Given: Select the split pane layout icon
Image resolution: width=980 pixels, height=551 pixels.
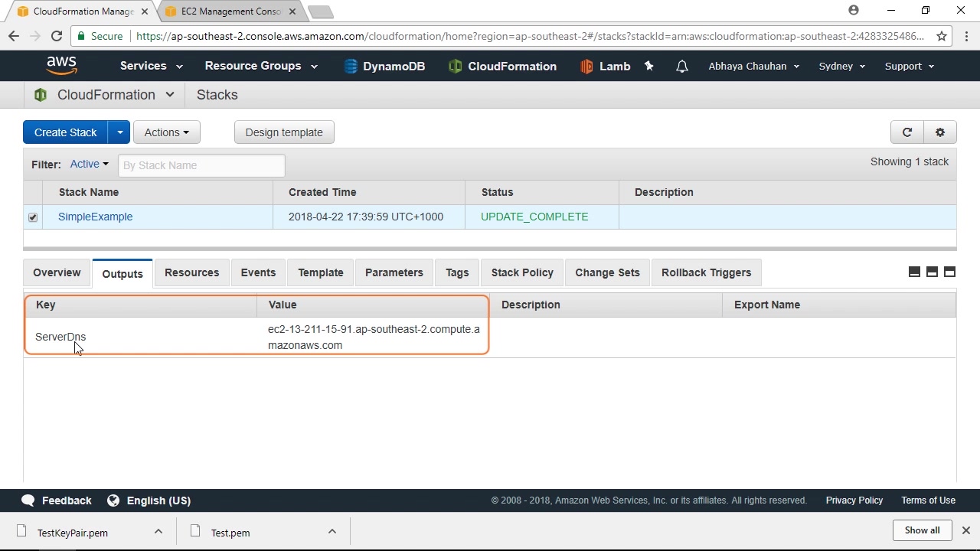Looking at the screenshot, I should pos(932,272).
